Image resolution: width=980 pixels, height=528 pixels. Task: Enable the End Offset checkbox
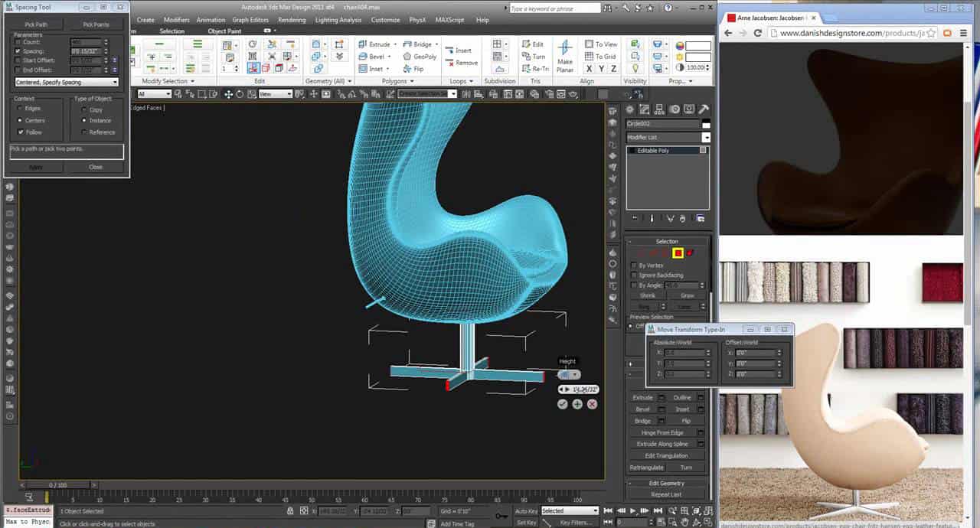[x=18, y=70]
